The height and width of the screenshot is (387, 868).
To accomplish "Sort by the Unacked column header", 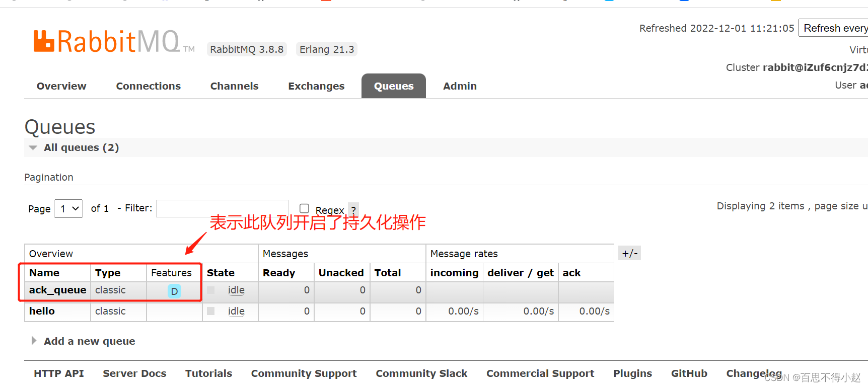I will click(x=341, y=273).
